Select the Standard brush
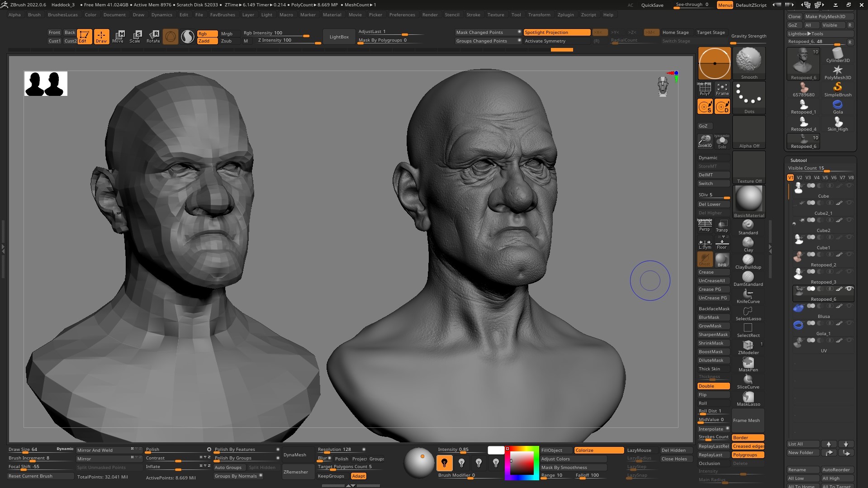This screenshot has height=488, width=868. pyautogui.click(x=748, y=227)
